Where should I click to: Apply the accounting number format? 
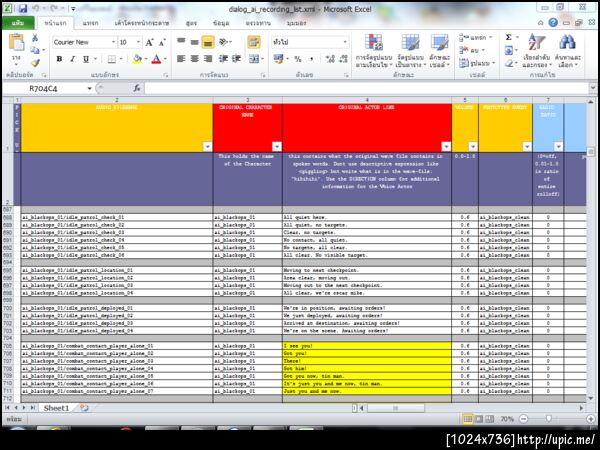pyautogui.click(x=278, y=59)
